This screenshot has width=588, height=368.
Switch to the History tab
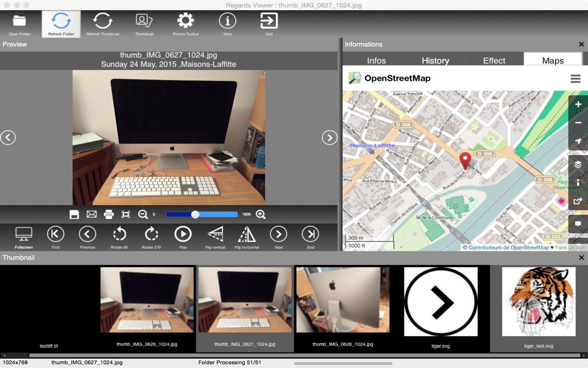(x=435, y=61)
